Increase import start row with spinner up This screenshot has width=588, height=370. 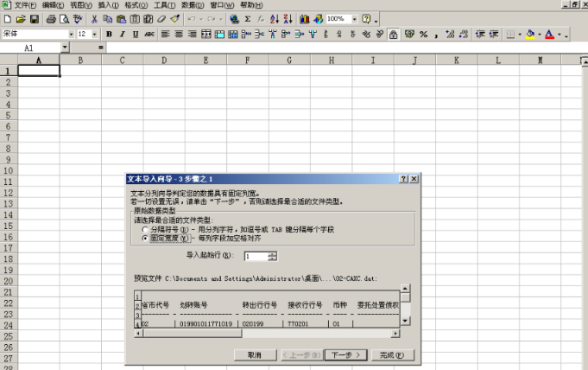(x=273, y=254)
